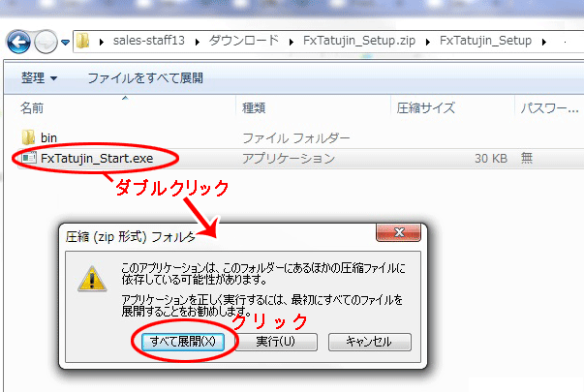This screenshot has width=584, height=392.
Task: Expand the arrow before sales-staff13 breadcrumb
Action: click(x=102, y=42)
